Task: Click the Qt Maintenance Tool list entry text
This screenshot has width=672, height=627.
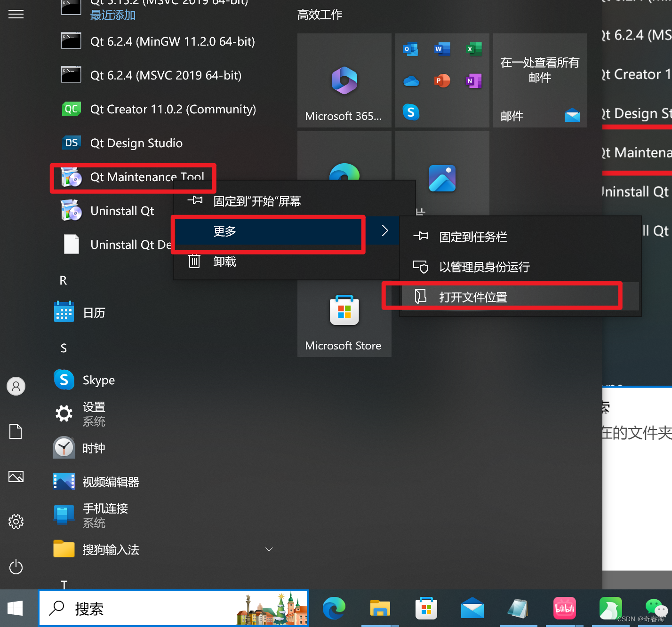Action: 147,177
